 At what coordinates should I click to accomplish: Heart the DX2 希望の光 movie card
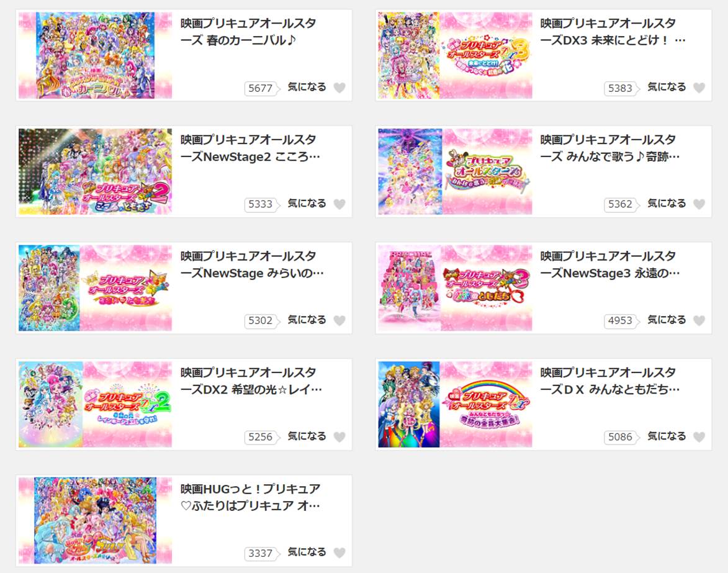[339, 437]
